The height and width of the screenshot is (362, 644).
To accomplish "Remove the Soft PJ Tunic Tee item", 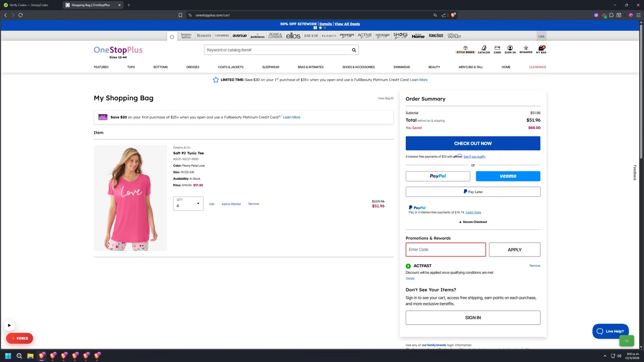I will [253, 204].
